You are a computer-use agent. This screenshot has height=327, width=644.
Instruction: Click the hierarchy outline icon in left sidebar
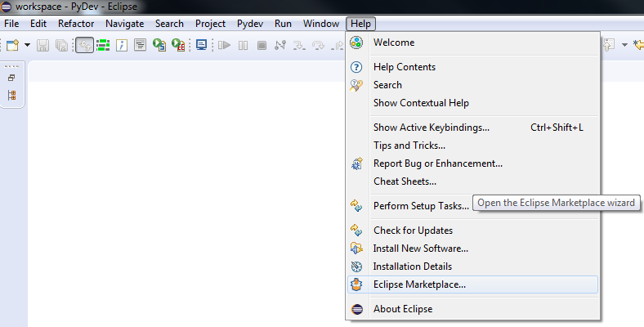11,96
